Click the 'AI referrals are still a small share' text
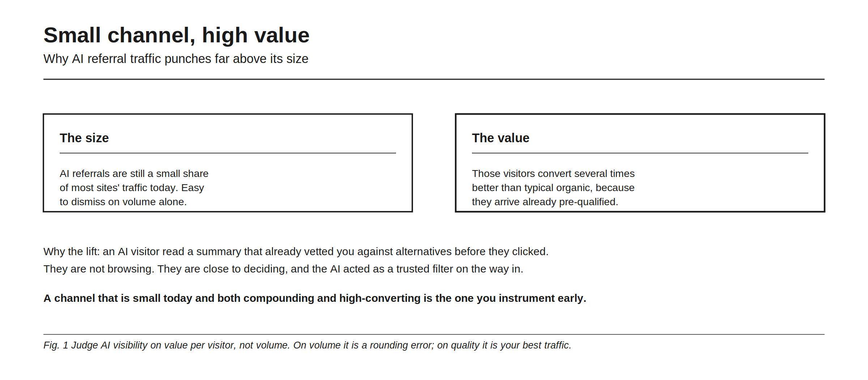 click(134, 174)
